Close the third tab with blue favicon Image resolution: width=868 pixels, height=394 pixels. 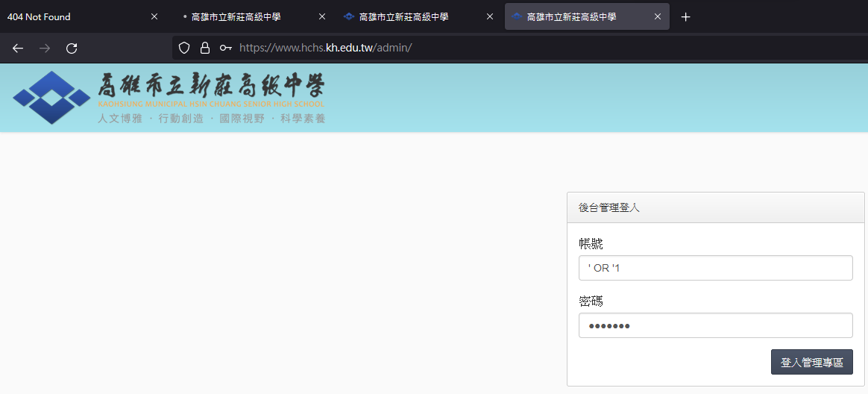(490, 16)
